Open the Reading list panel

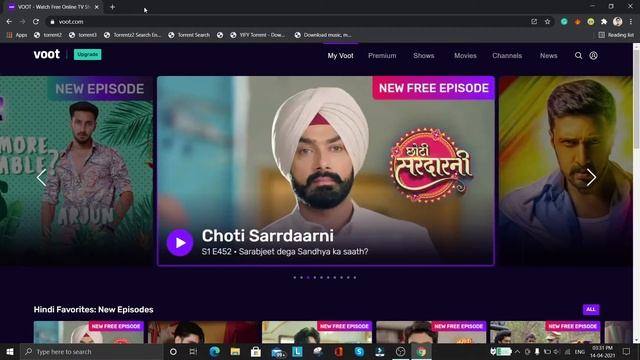click(616, 35)
